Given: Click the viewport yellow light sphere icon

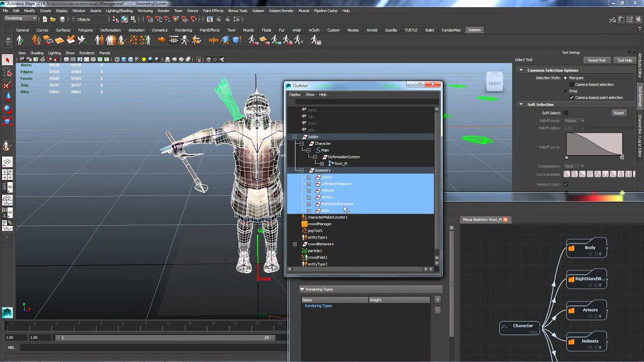Looking at the screenshot, I should click(x=143, y=59).
